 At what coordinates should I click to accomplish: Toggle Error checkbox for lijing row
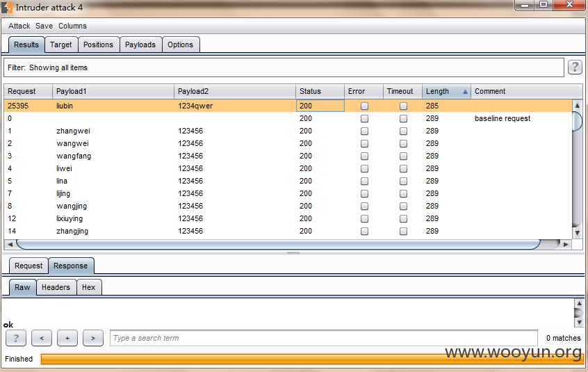click(x=364, y=193)
